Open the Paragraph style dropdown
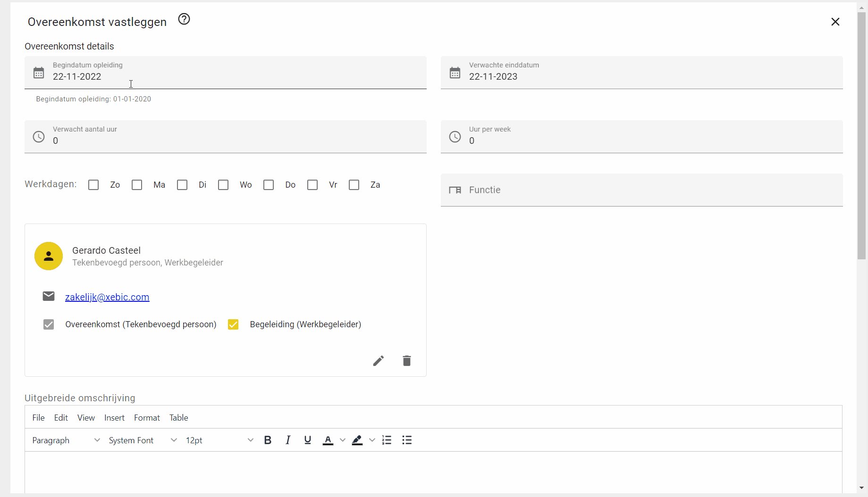868x497 pixels. point(65,440)
